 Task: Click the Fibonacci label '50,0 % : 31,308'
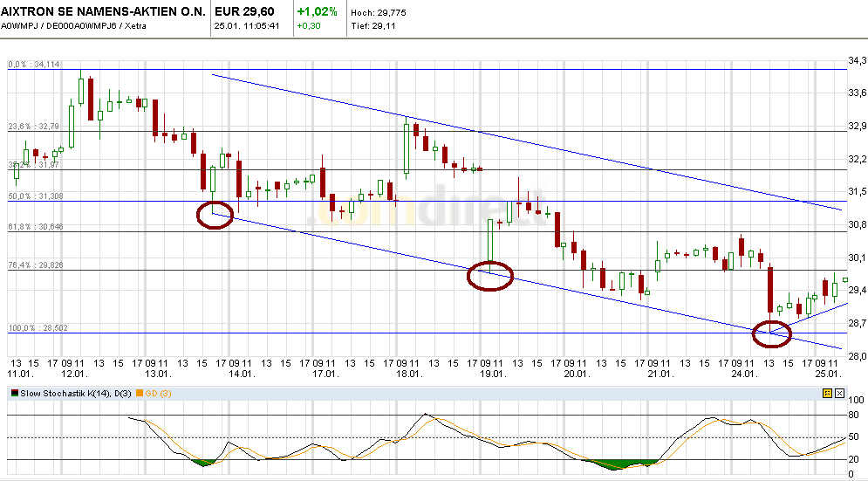pos(36,196)
